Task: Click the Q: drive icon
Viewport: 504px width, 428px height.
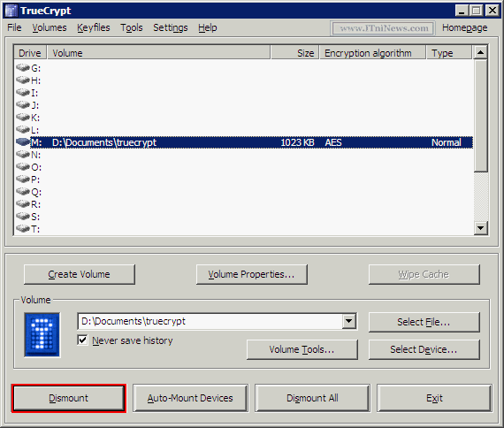Action: 23,192
